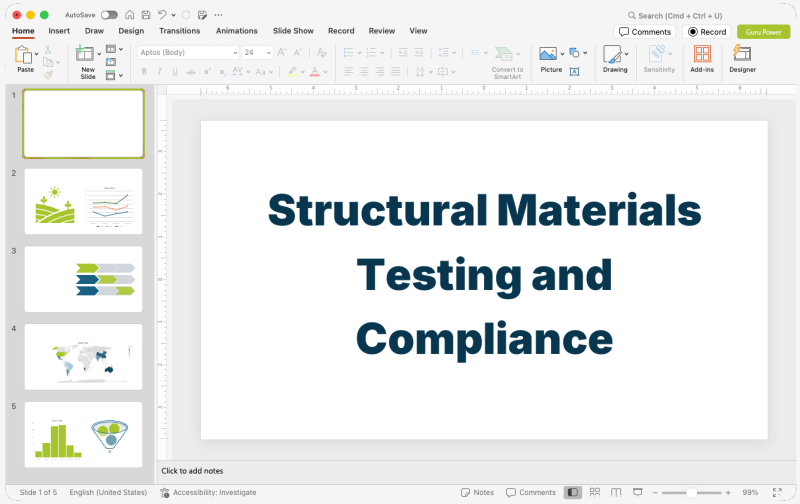The width and height of the screenshot is (800, 504).
Task: Switch to Reading view icon
Action: point(616,492)
